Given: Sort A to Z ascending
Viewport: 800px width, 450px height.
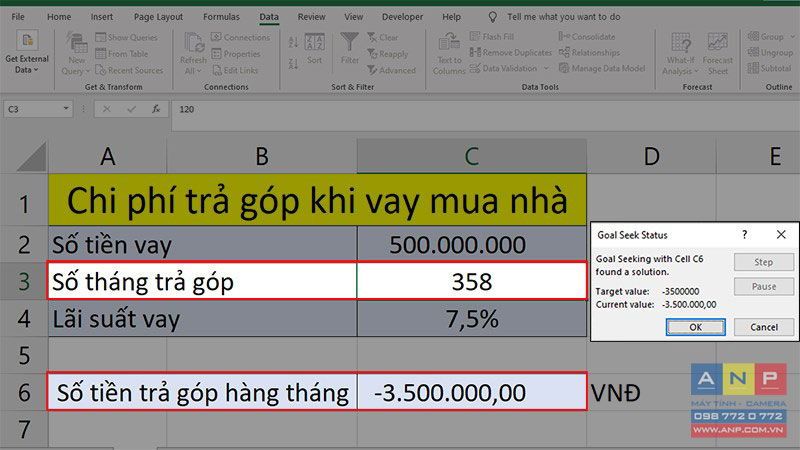Looking at the screenshot, I should pos(293,42).
